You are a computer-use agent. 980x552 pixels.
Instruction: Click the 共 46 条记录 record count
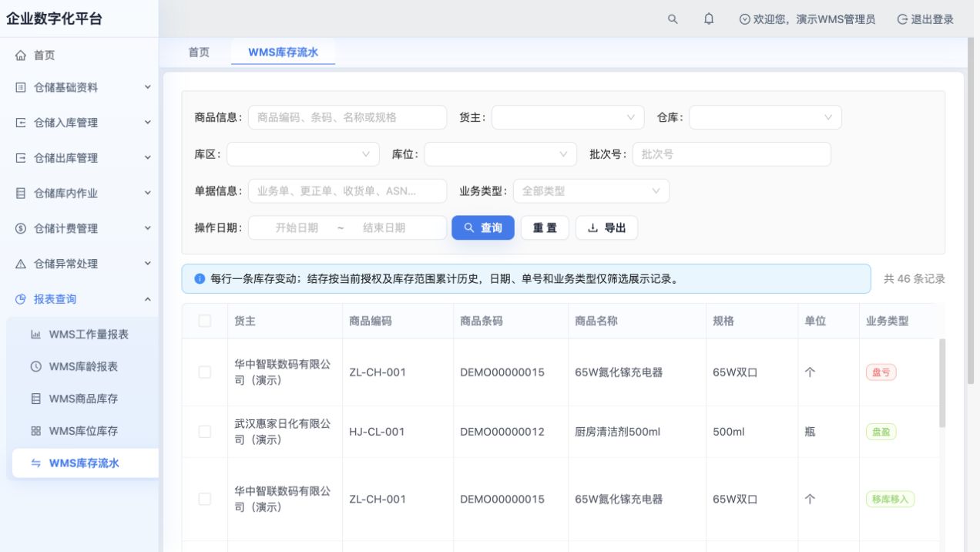(914, 279)
